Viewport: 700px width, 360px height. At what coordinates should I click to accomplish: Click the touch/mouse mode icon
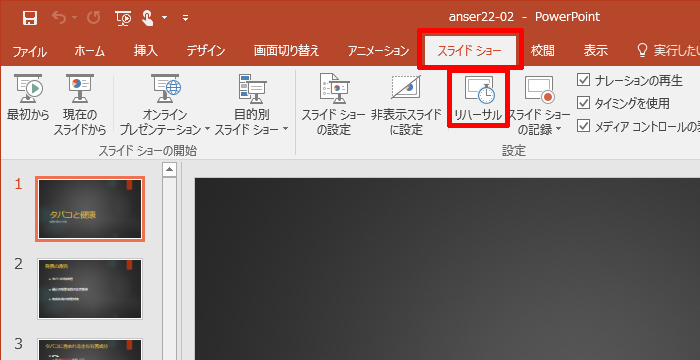pyautogui.click(x=148, y=18)
